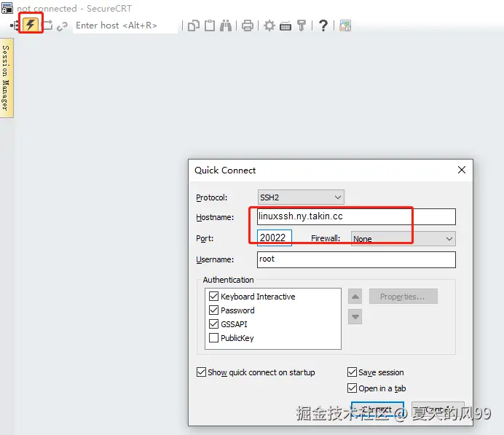The image size is (504, 435).
Task: Click the Print toolbar icon
Action: [247, 26]
